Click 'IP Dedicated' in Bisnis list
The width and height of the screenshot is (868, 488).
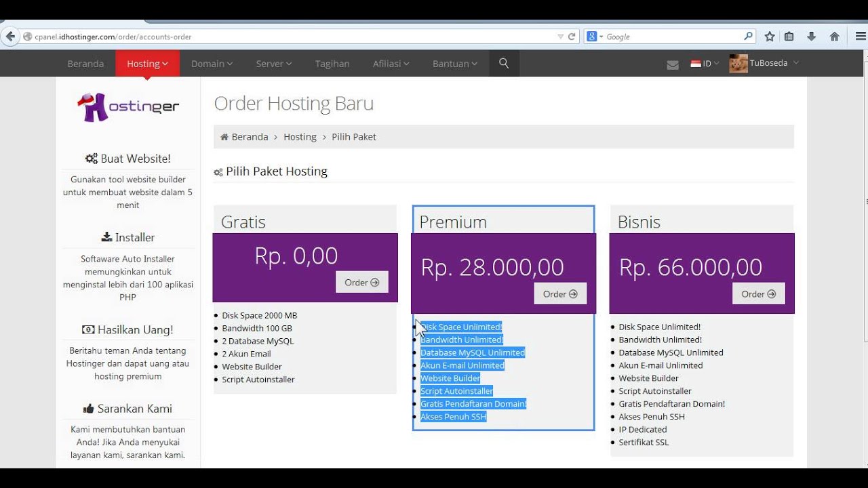tap(643, 430)
